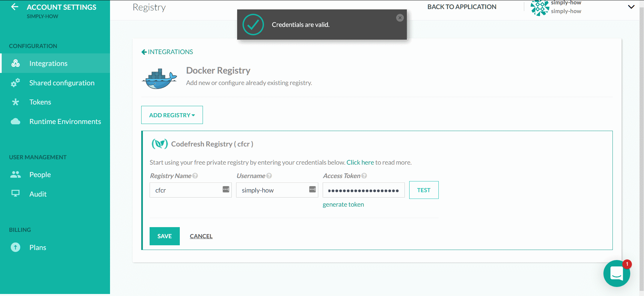
Task: Click password manager icon in Username field
Action: point(313,189)
